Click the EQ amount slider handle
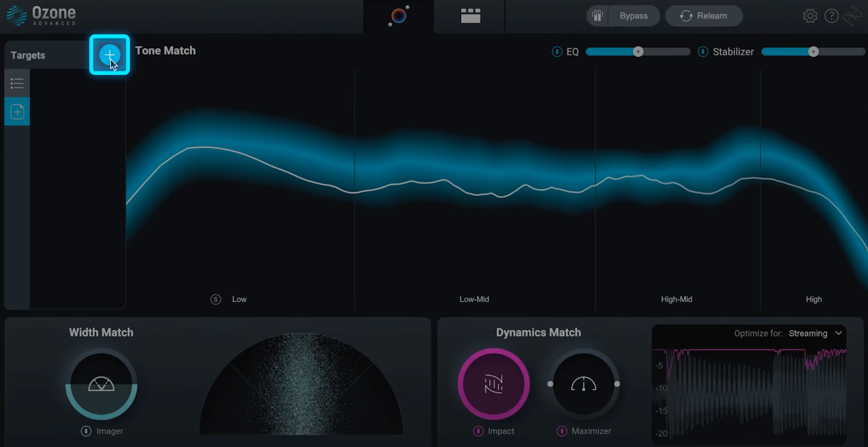Viewport: 868px width, 447px height. [639, 52]
